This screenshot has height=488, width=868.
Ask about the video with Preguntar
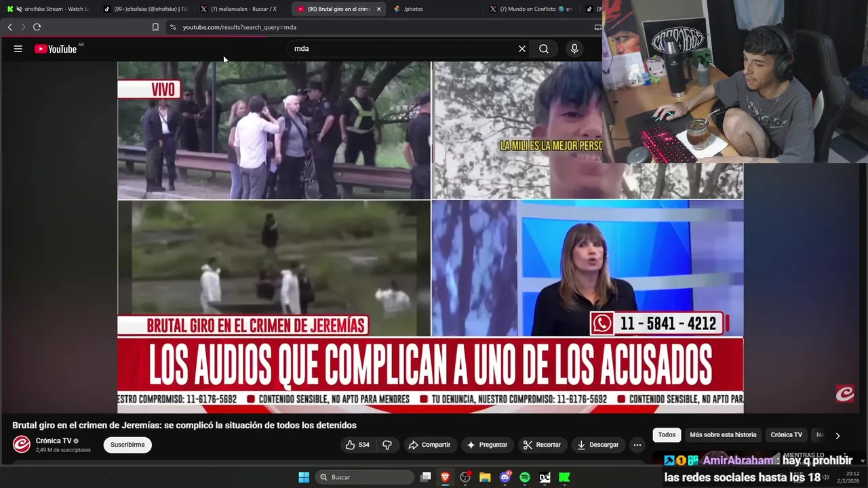click(x=486, y=445)
